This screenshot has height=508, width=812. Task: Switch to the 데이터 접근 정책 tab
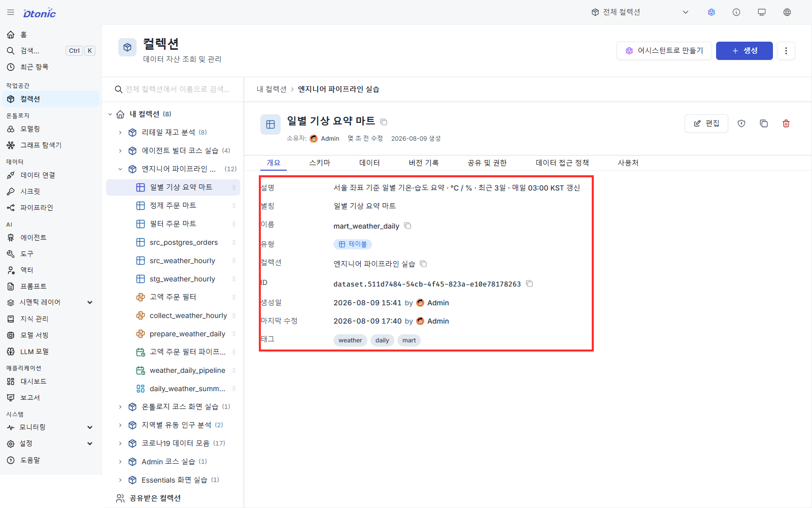(x=562, y=163)
